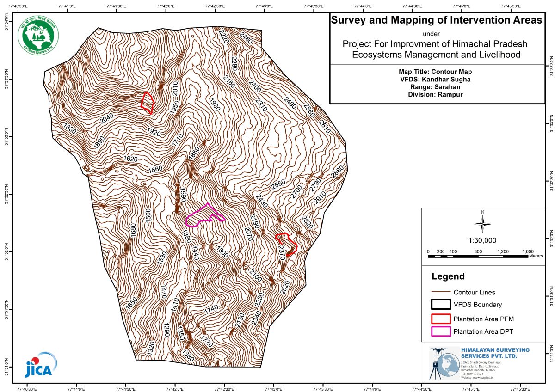Click 'Division: Rampur'
555x392 pixels.
pos(435,94)
